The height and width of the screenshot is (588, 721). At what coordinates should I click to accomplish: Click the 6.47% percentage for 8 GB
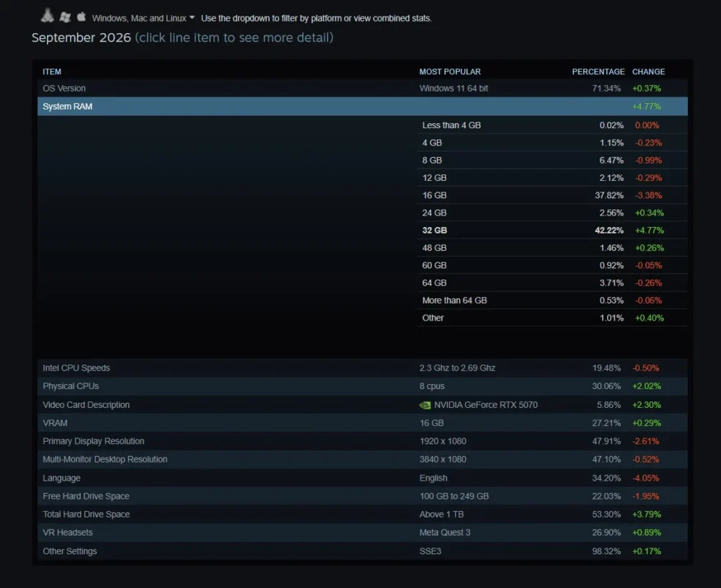point(611,160)
